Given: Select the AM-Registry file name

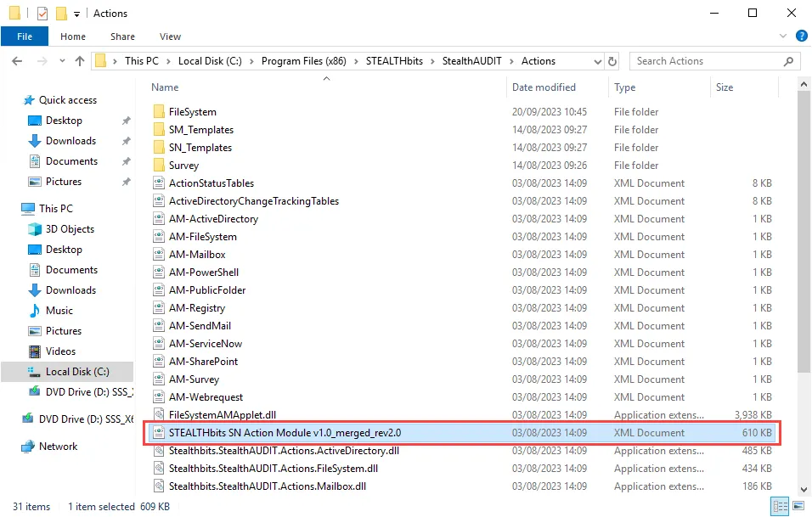Looking at the screenshot, I should pyautogui.click(x=197, y=308).
